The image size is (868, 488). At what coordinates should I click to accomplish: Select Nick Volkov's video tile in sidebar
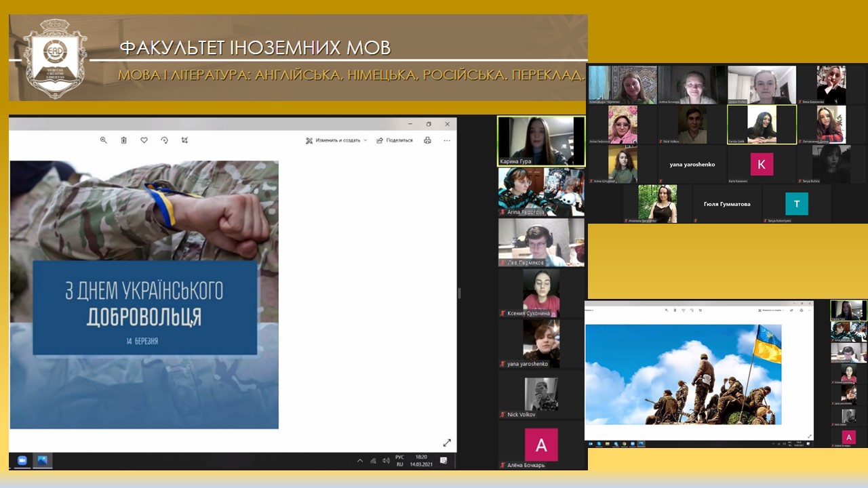[x=540, y=394]
